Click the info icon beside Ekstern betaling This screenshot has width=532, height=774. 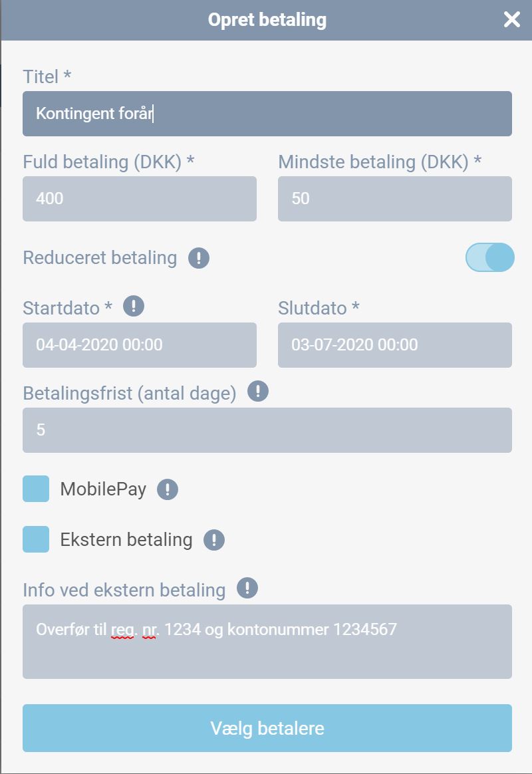point(214,540)
